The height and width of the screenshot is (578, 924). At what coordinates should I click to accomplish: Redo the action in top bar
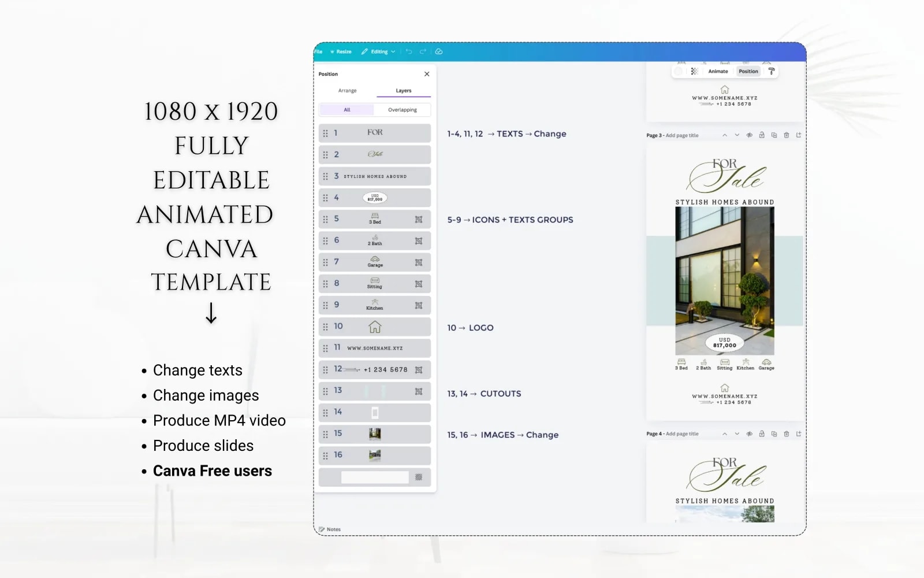tap(423, 51)
